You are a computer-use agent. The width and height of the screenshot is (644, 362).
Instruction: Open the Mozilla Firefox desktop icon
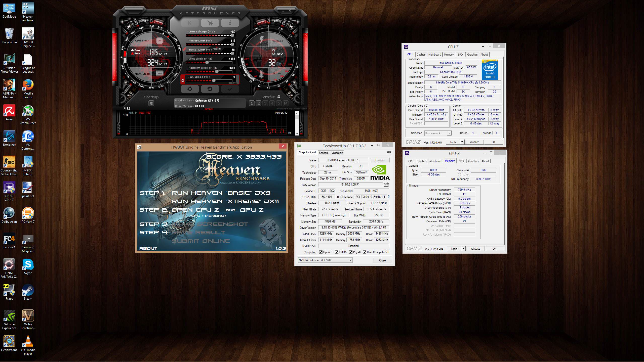28,89
